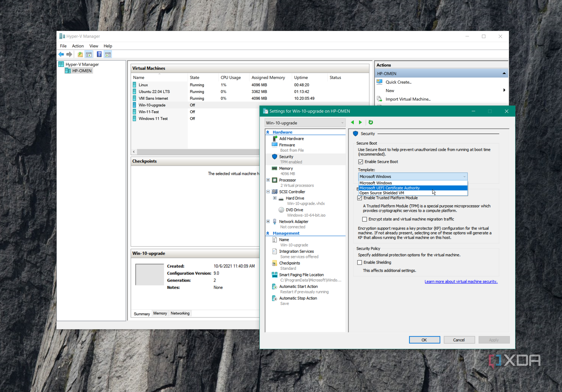Click the Apply button

coord(494,340)
